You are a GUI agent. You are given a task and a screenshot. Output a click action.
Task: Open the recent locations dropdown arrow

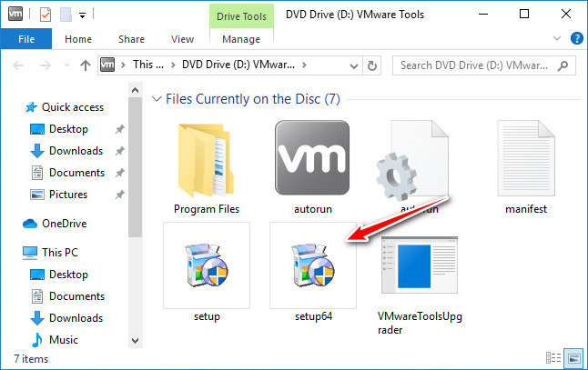66,65
